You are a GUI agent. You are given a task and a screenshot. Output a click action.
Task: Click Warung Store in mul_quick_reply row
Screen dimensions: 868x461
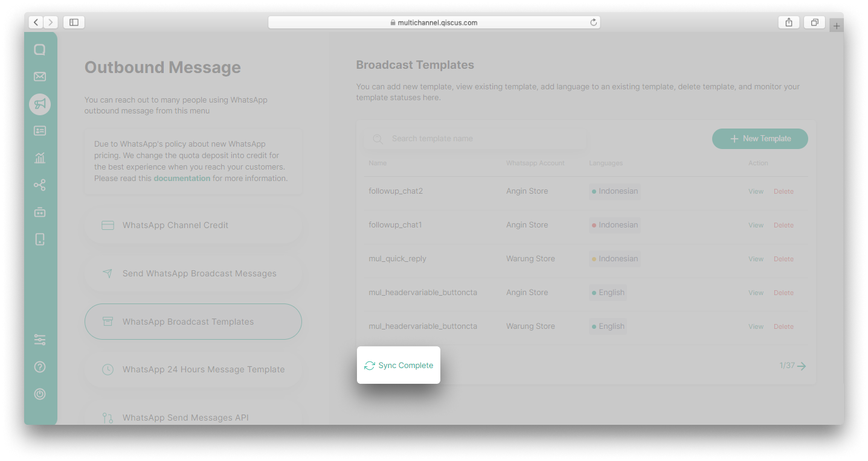pyautogui.click(x=530, y=259)
